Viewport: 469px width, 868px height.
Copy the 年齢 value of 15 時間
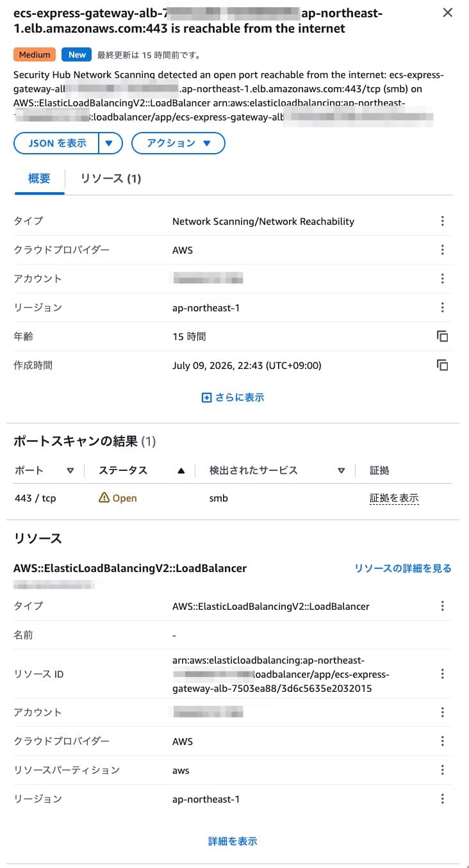pos(442,336)
